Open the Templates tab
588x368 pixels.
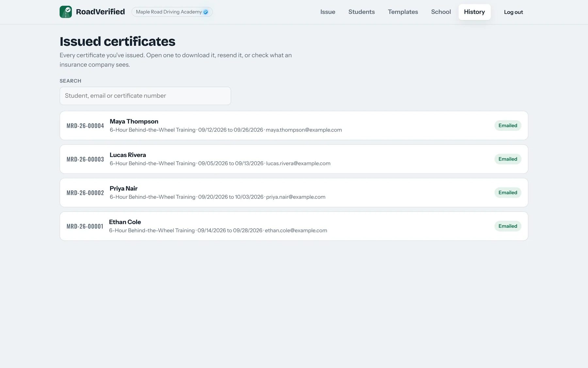[403, 12]
